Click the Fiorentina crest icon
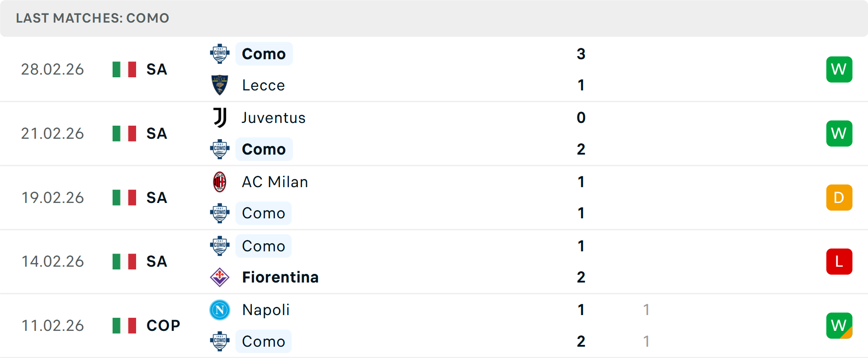Viewport: 868px width, 358px height. (x=220, y=277)
